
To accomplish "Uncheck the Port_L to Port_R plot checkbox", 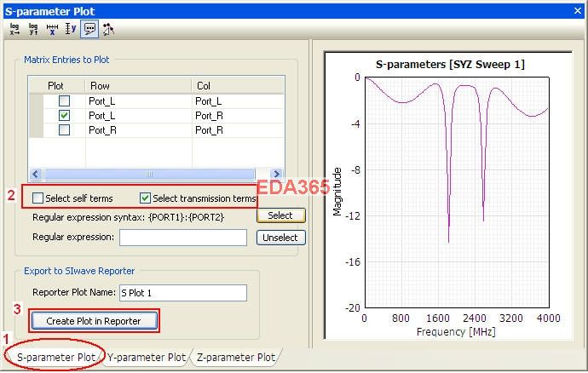I will 64,116.
